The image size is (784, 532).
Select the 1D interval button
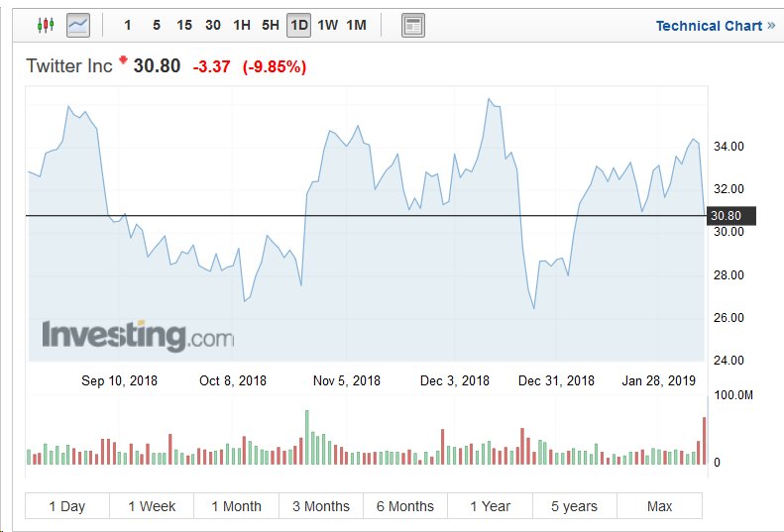299,25
